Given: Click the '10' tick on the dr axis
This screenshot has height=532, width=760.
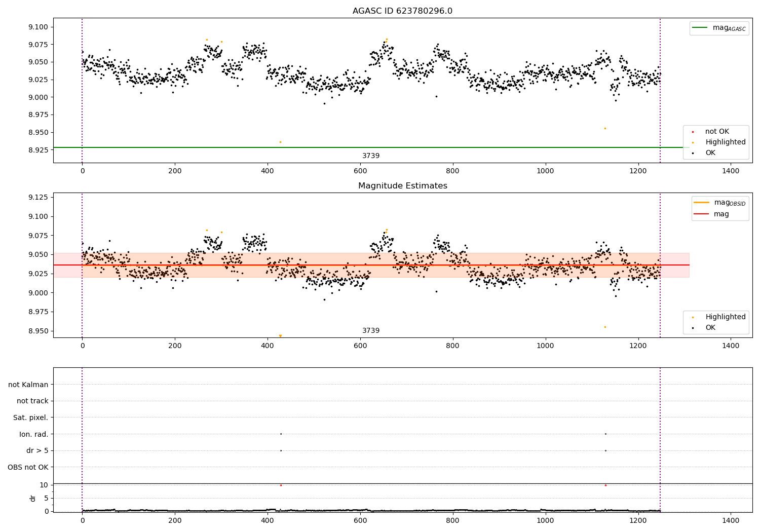Looking at the screenshot, I should (x=44, y=485).
